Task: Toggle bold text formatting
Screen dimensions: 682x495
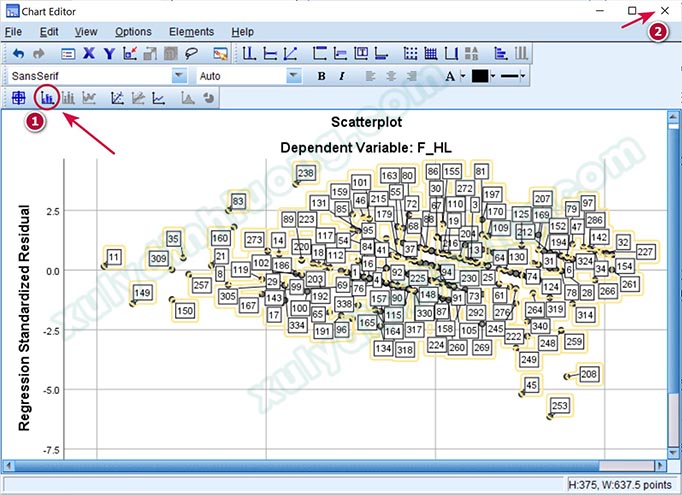Action: [321, 76]
